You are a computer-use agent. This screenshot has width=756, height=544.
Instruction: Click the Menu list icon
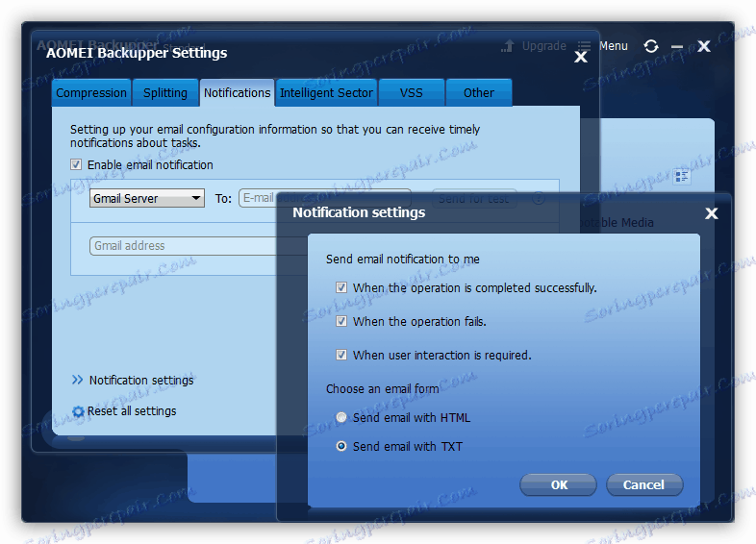(585, 46)
